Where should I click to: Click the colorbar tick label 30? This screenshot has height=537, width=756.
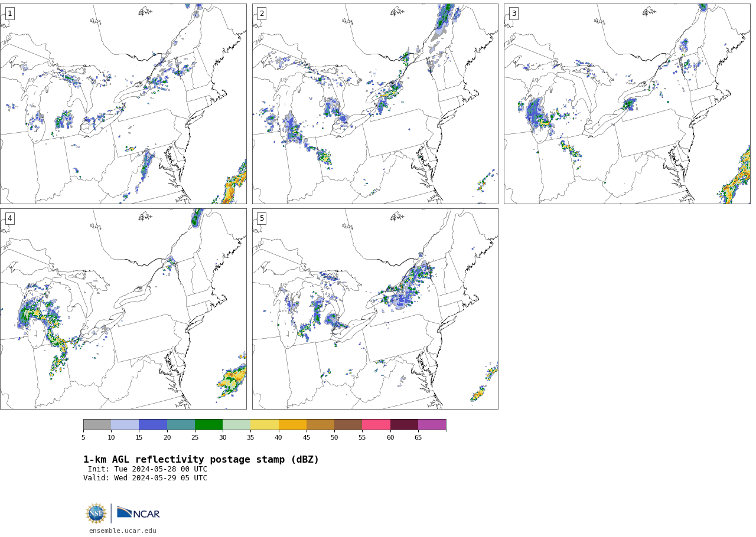[x=223, y=438]
